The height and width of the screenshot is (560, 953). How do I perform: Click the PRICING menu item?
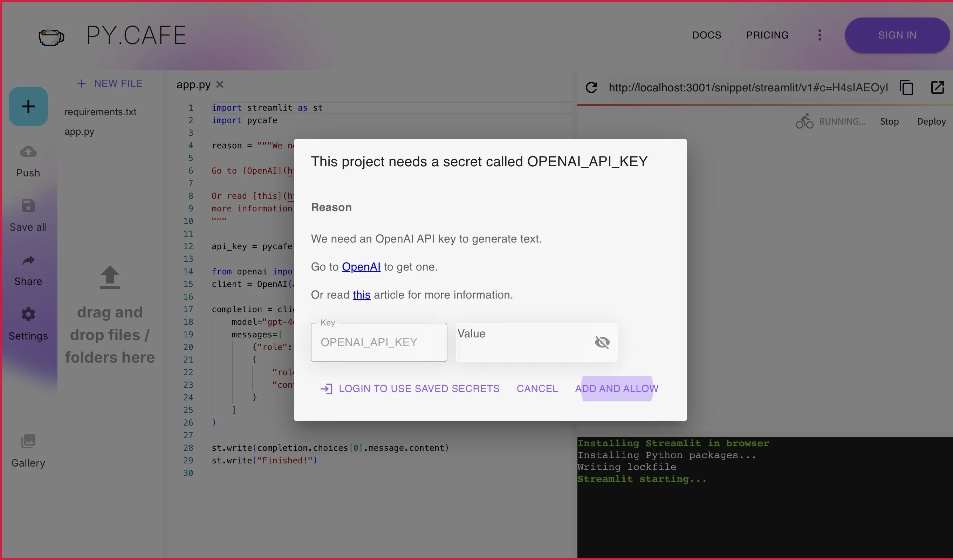point(767,35)
